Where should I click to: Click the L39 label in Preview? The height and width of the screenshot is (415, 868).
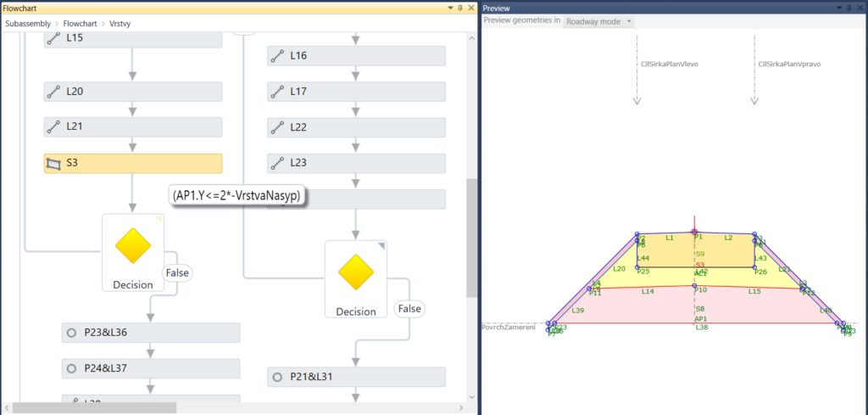578,311
